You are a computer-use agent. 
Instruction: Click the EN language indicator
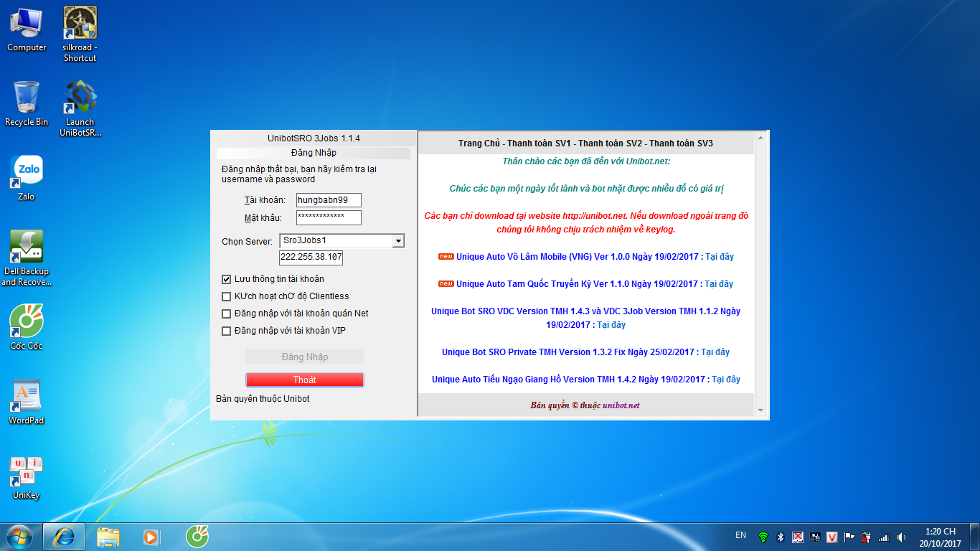(741, 535)
